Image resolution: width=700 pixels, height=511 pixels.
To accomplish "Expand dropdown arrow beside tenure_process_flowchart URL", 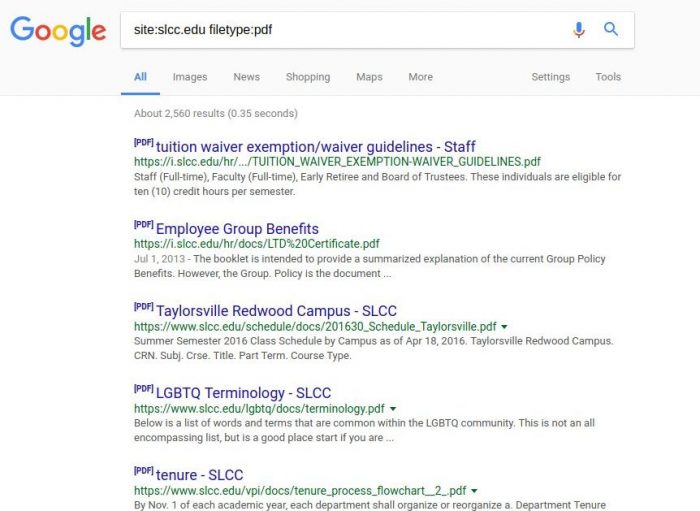I will point(474,491).
